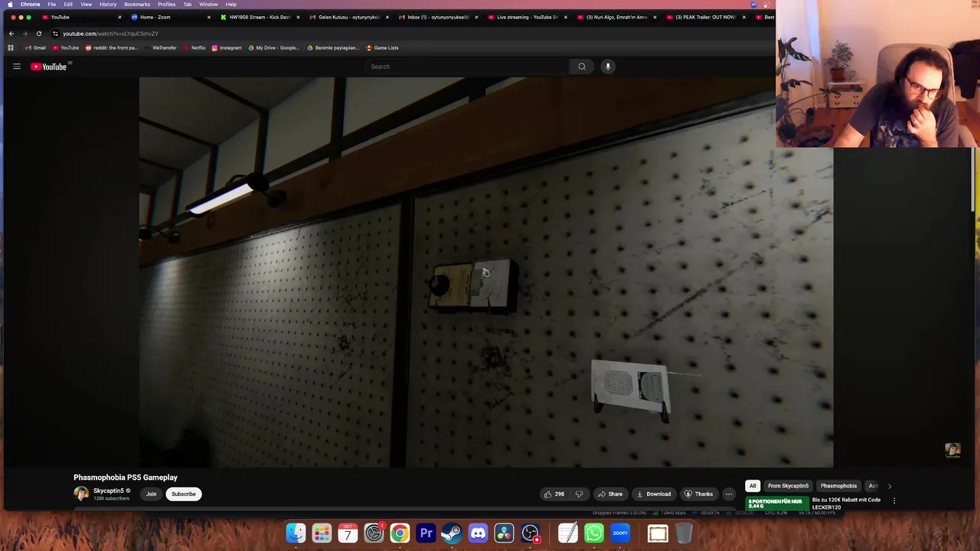Open the Game Lists bookmark folder
The width and height of the screenshot is (980, 551).
tap(383, 47)
